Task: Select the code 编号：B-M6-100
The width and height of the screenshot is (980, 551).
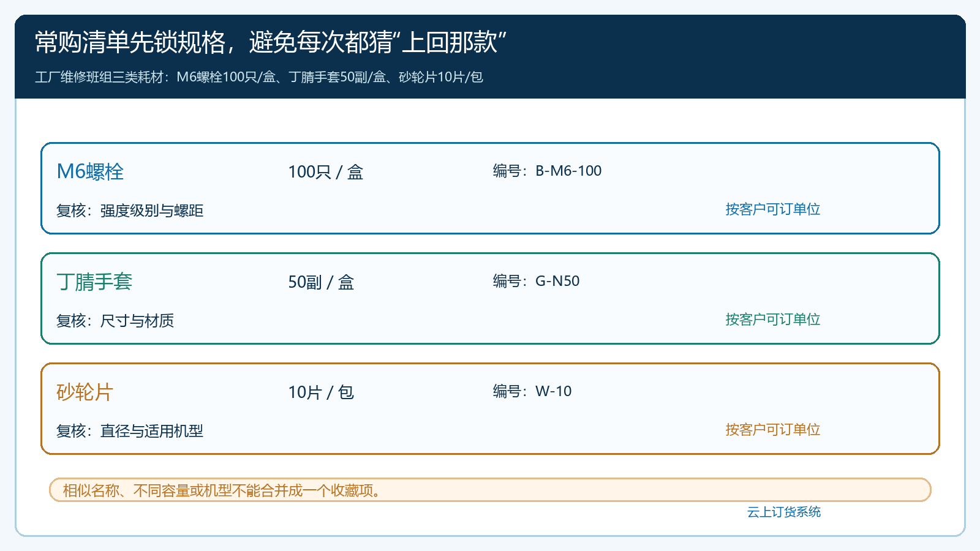Action: click(x=547, y=171)
